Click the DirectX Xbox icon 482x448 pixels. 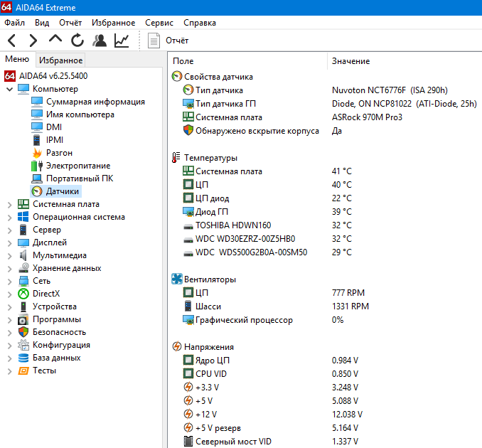(x=23, y=294)
